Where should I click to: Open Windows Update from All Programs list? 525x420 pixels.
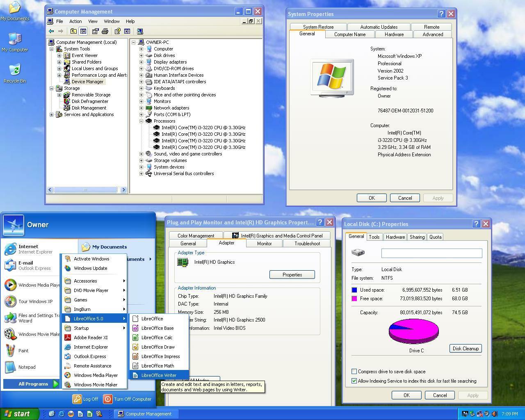pyautogui.click(x=94, y=268)
